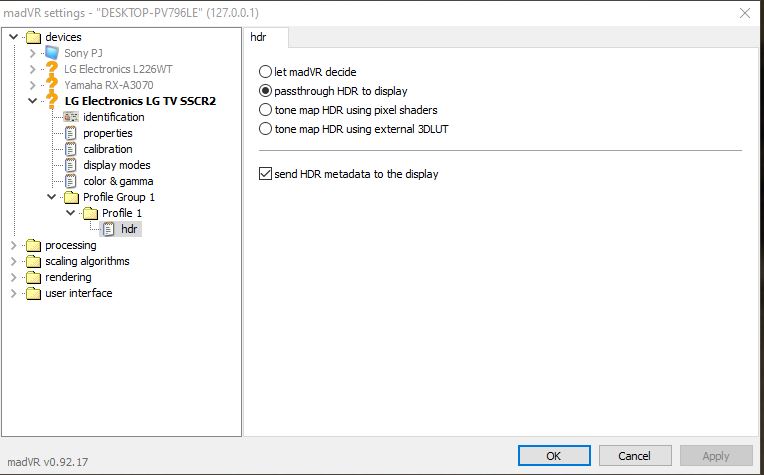This screenshot has width=764, height=475.
Task: Switch to the hdr tab
Action: (x=258, y=37)
